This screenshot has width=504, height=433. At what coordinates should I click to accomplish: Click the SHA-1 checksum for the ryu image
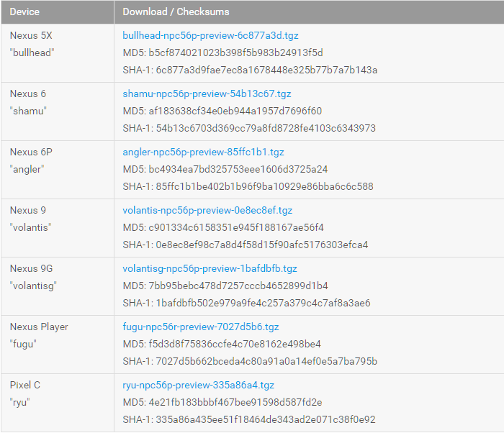tap(249, 419)
